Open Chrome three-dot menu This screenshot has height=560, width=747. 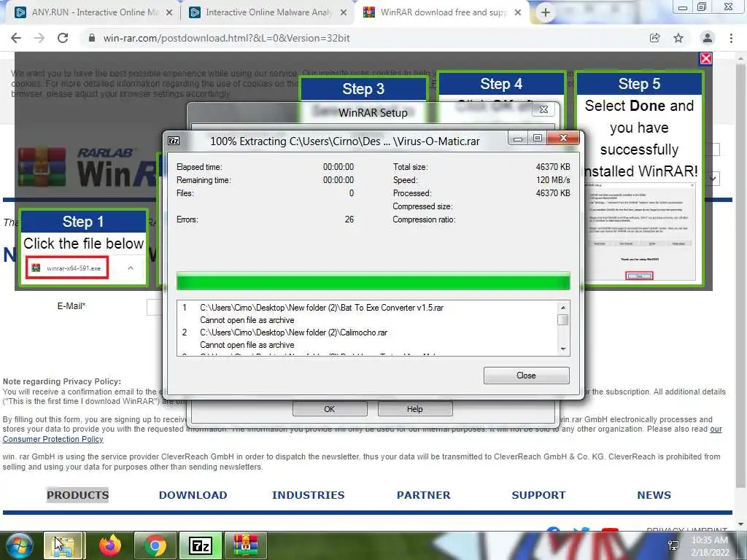point(731,38)
